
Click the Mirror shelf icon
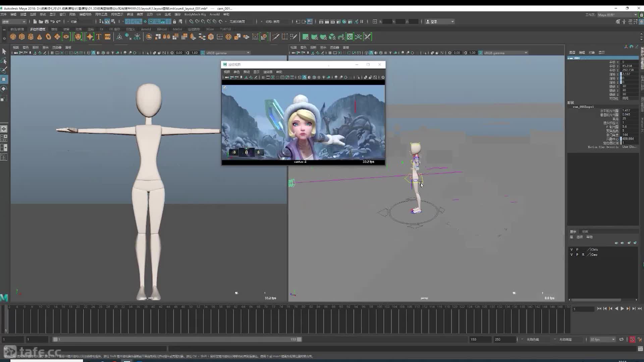pyautogui.click(x=167, y=37)
